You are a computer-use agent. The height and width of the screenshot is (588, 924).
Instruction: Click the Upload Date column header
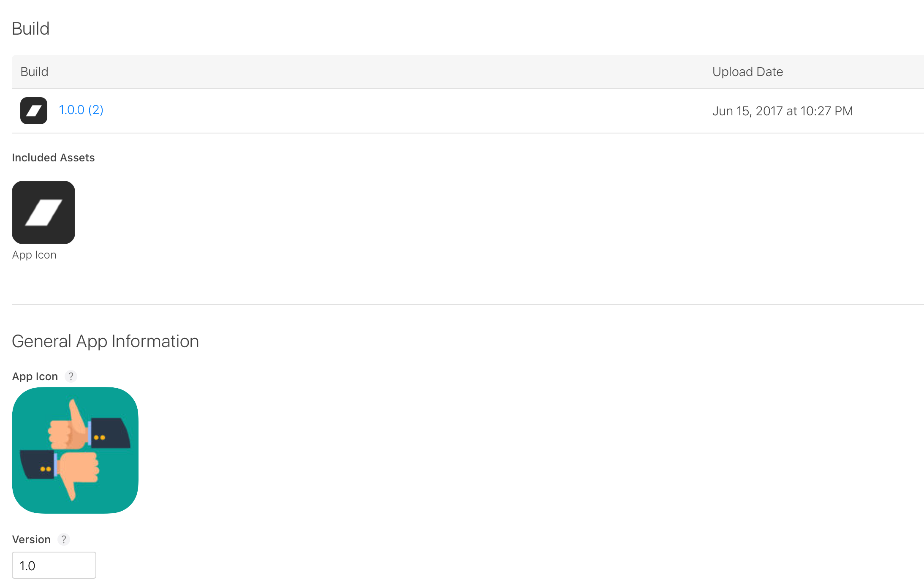point(747,72)
